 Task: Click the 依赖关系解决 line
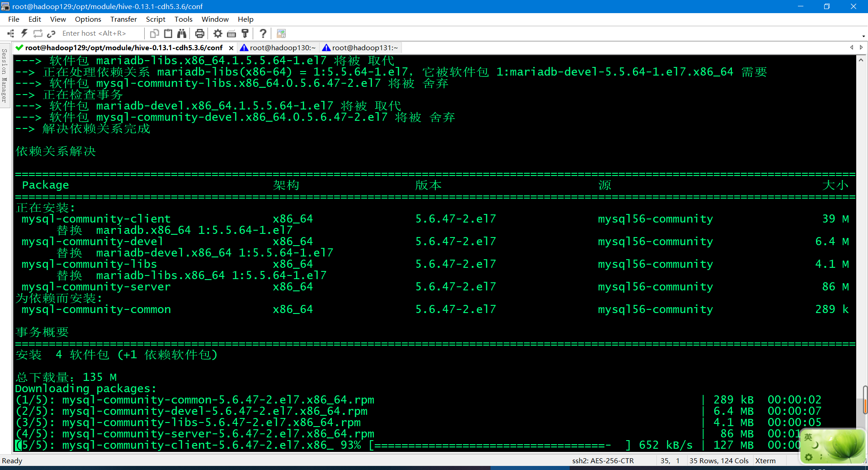point(56,151)
